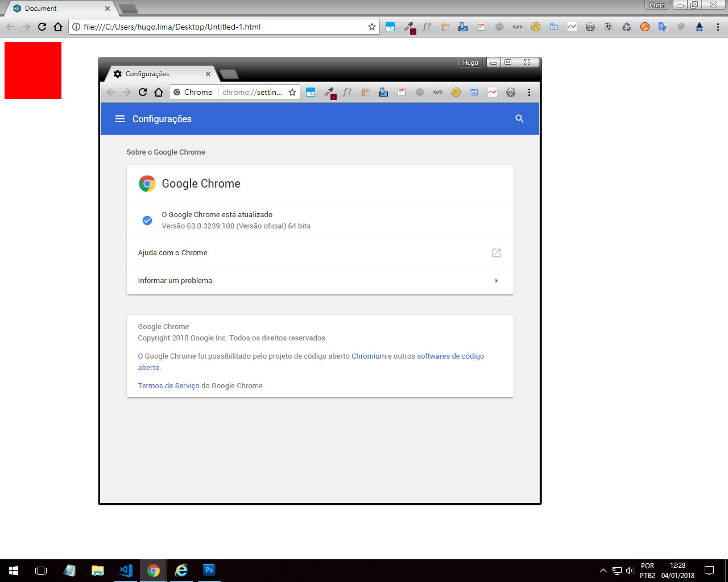Open a new tab in outer browser
The width and height of the screenshot is (728, 582).
[x=129, y=9]
